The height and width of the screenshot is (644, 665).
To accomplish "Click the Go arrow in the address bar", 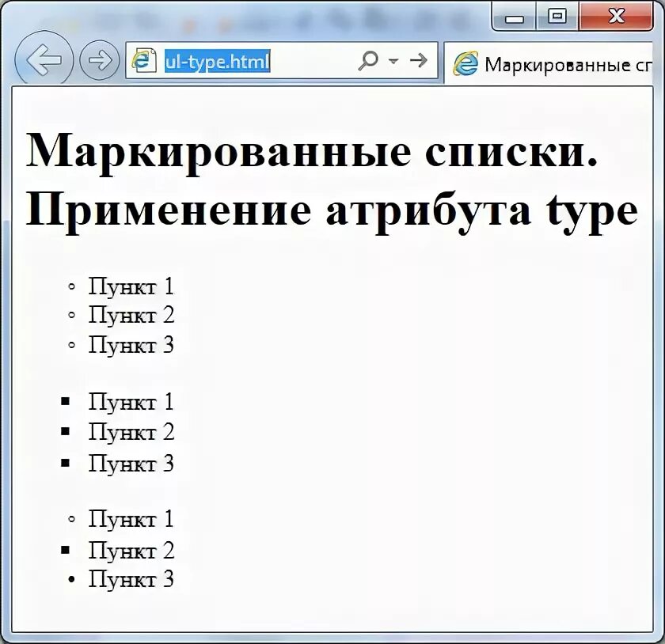I will point(419,60).
